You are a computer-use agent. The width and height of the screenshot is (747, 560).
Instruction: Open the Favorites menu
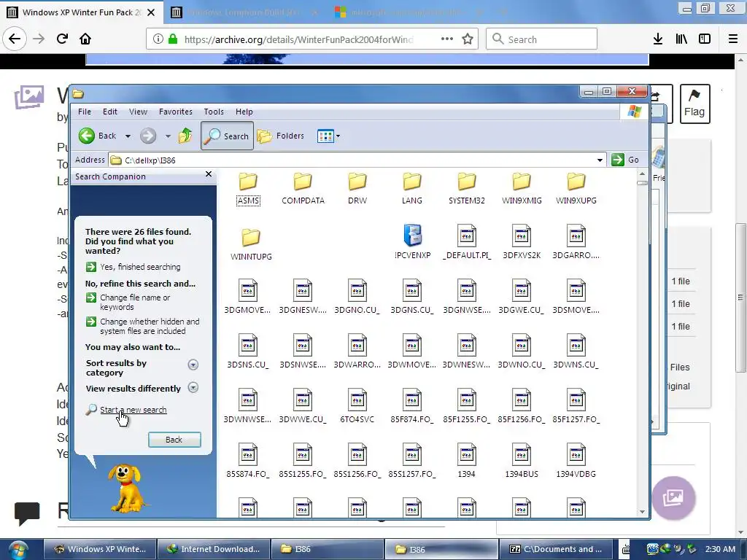pos(175,112)
